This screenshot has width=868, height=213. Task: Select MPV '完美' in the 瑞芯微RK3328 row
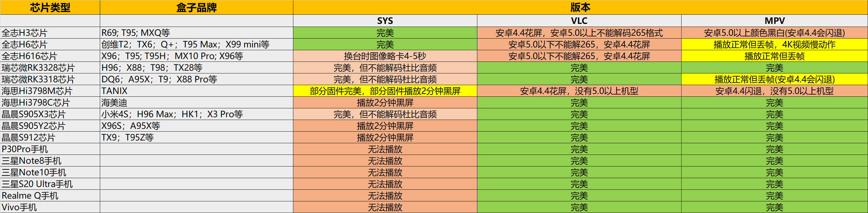coord(774,68)
